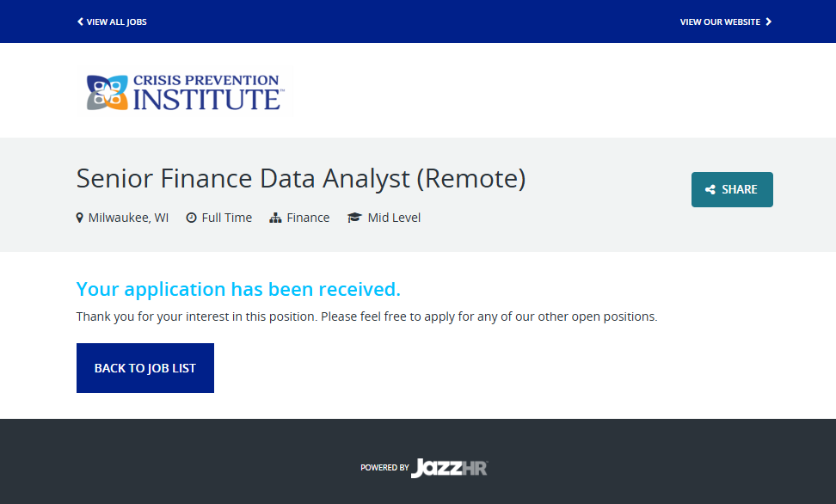This screenshot has height=504, width=836.
Task: Follow the View Our Website link
Action: pos(720,22)
